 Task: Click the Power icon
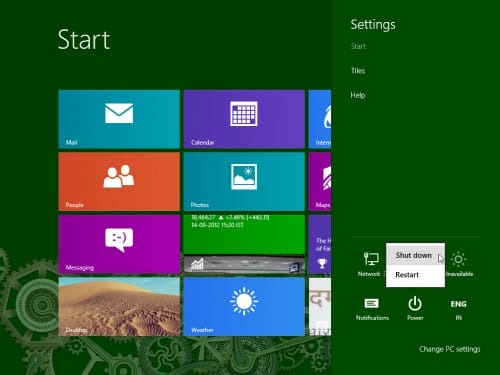(x=415, y=309)
